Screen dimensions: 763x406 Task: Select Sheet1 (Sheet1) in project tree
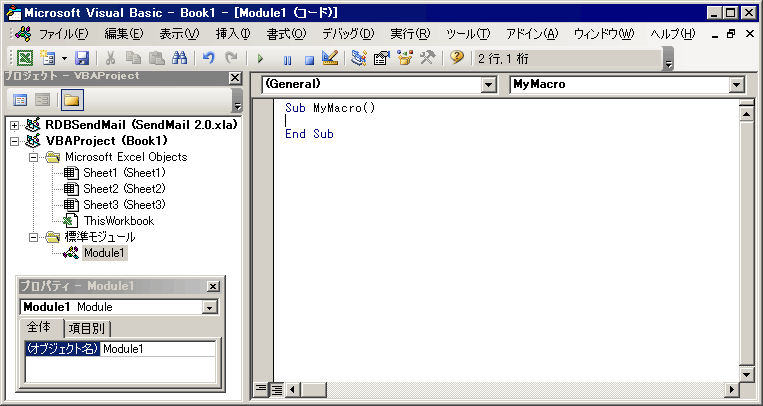124,173
